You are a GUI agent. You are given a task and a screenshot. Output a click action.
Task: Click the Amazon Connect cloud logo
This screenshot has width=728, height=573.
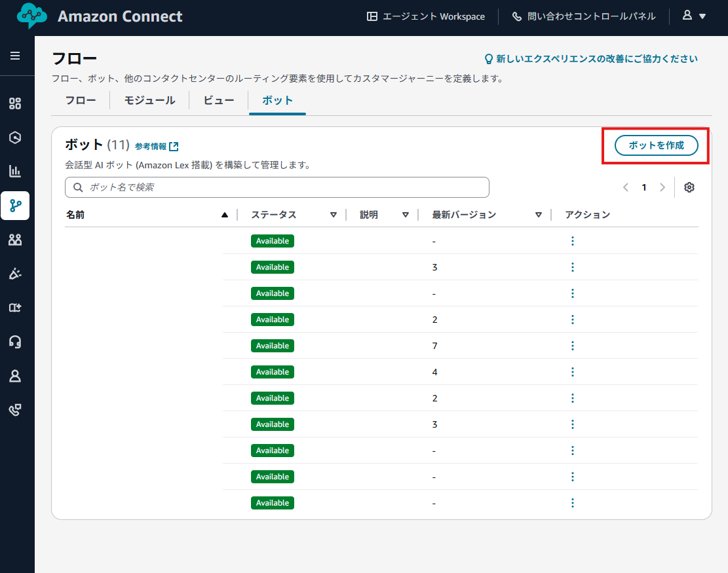[x=32, y=16]
